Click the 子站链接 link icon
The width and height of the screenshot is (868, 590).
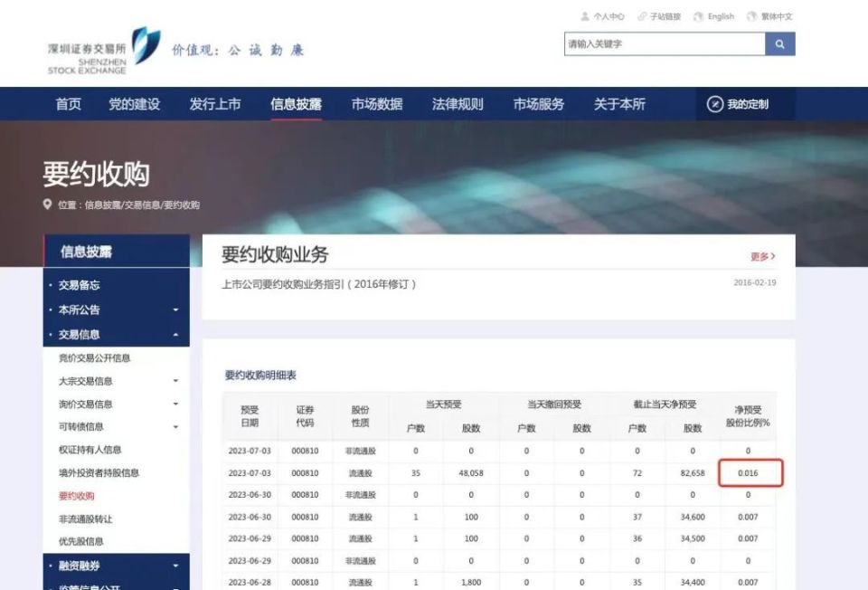point(642,15)
